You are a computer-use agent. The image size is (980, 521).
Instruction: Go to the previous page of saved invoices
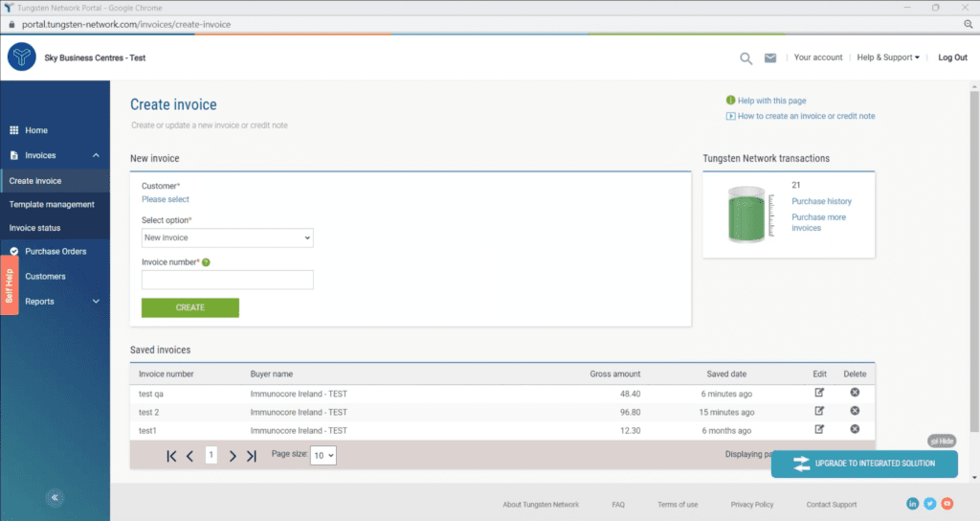click(x=190, y=456)
